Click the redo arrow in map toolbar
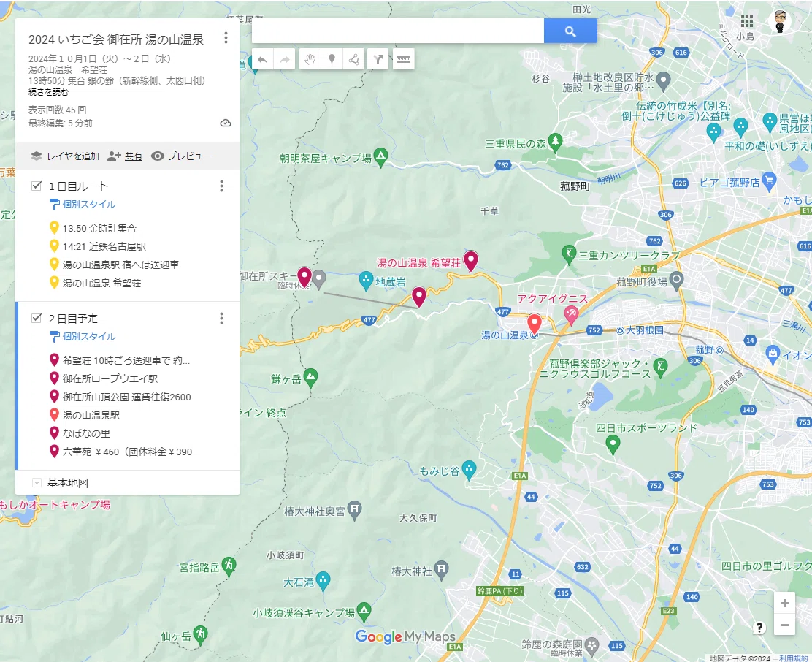This screenshot has height=662, width=812. (284, 60)
